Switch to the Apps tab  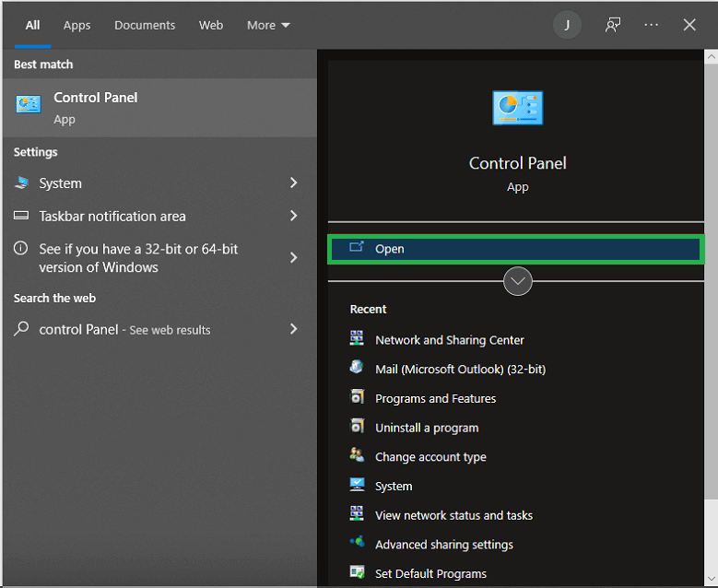click(x=77, y=25)
